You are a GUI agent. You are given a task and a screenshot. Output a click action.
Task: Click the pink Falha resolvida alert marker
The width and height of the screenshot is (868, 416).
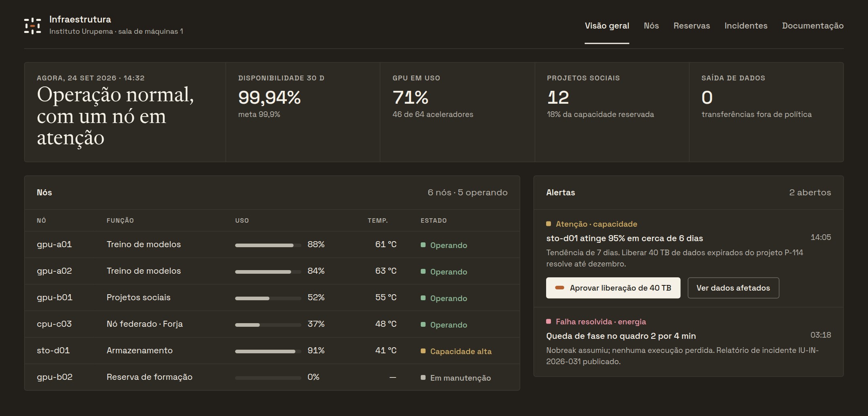(549, 322)
